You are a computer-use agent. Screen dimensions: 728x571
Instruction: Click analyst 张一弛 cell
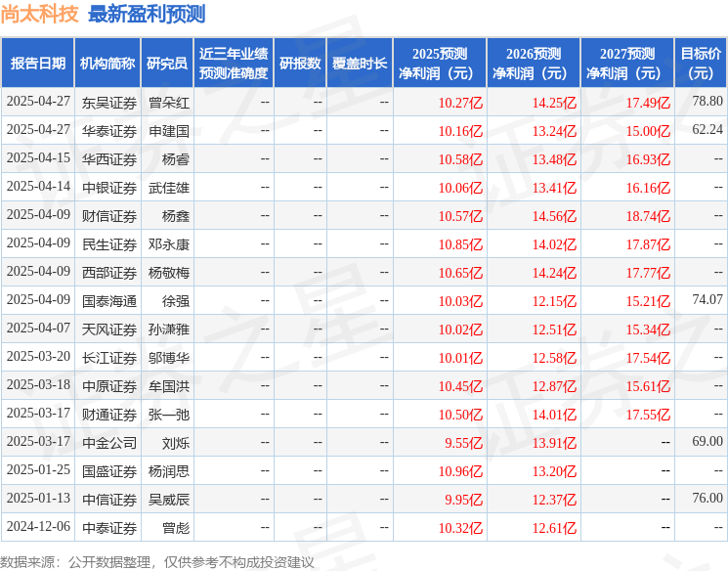tap(169, 415)
